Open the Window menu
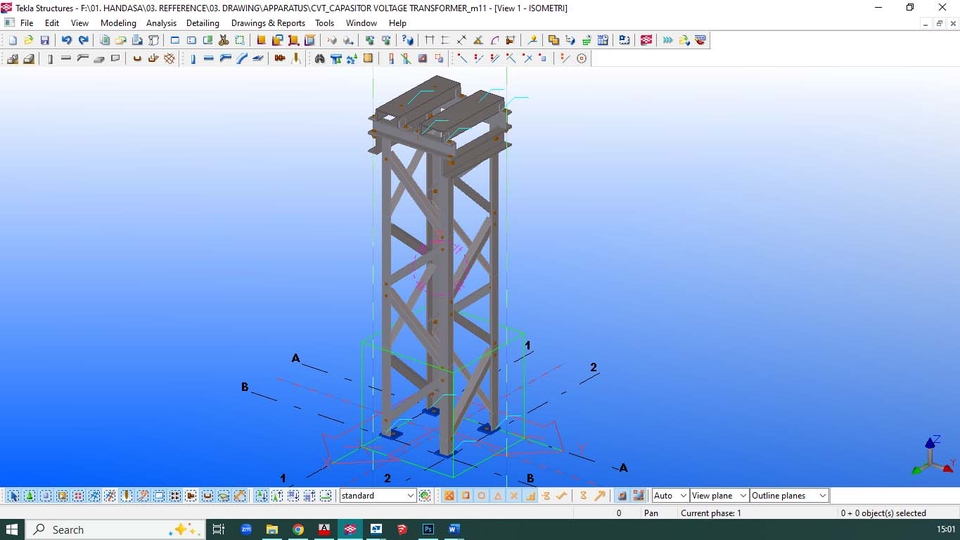The height and width of the screenshot is (540, 960). point(361,23)
